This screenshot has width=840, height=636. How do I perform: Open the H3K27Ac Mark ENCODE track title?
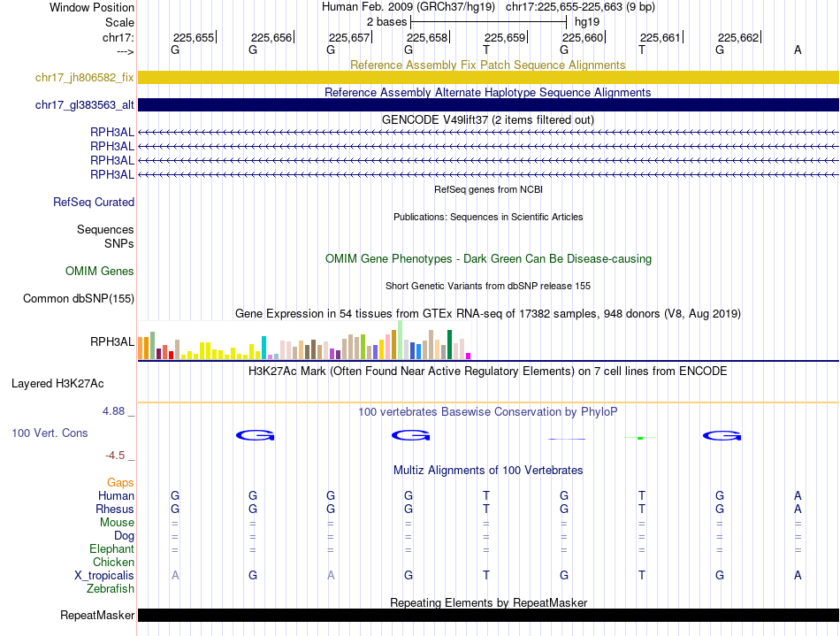point(488,371)
